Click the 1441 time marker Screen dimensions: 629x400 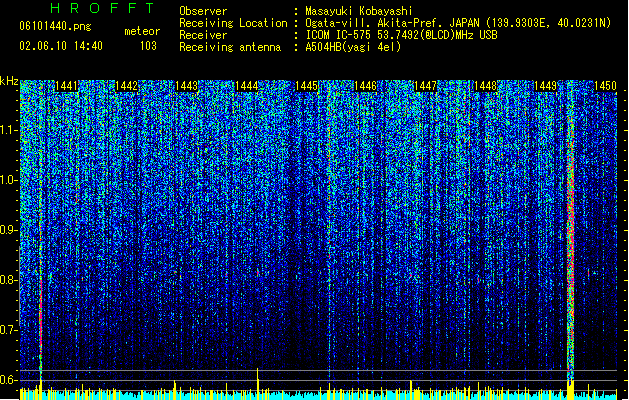click(x=66, y=86)
